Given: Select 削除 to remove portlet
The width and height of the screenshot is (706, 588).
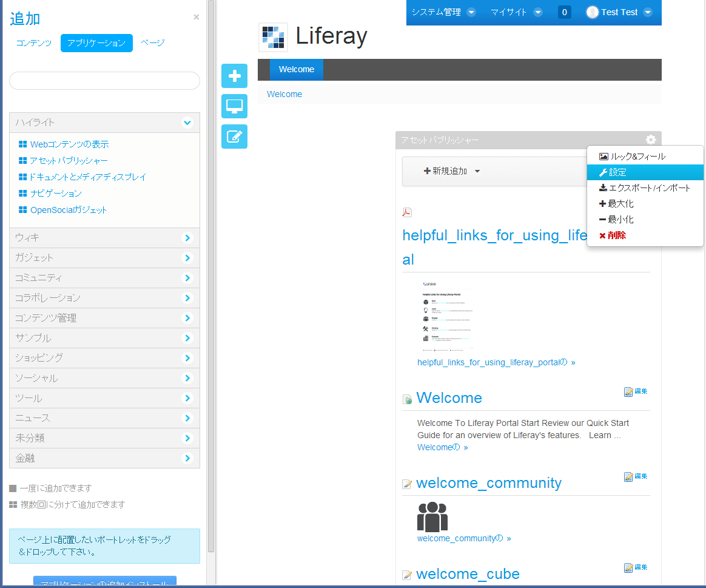Looking at the screenshot, I should coord(645,235).
